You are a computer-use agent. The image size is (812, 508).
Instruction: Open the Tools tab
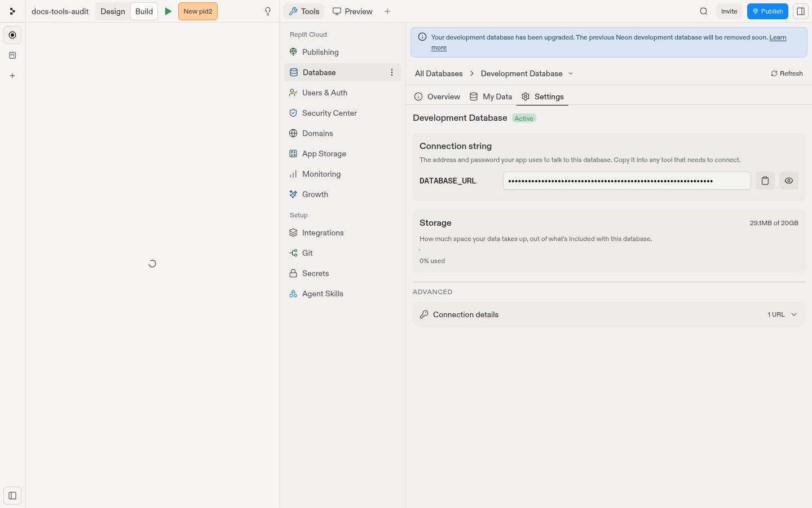304,11
